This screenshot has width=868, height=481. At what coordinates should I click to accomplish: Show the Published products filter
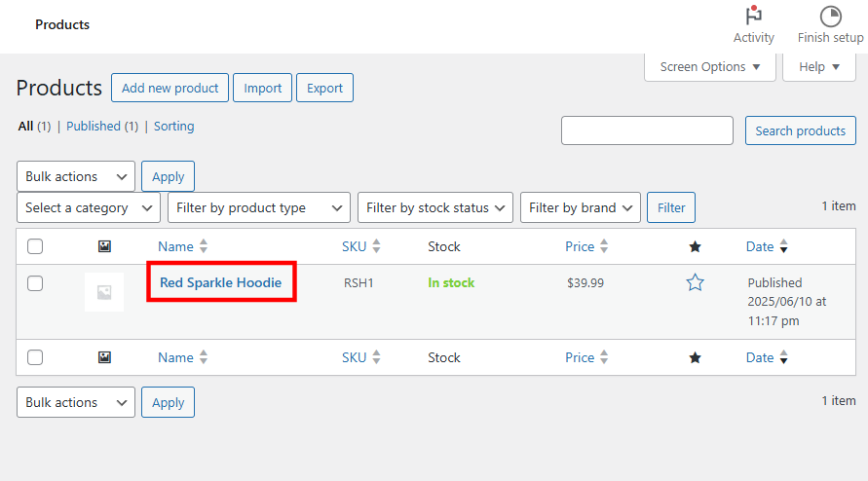point(94,127)
